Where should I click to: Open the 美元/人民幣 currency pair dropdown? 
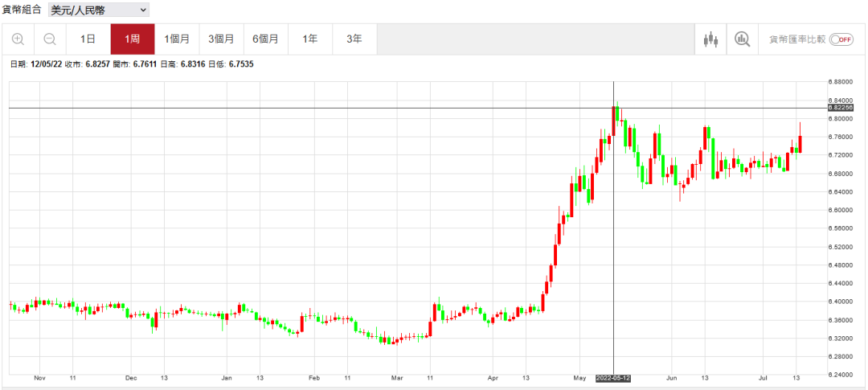tap(98, 10)
